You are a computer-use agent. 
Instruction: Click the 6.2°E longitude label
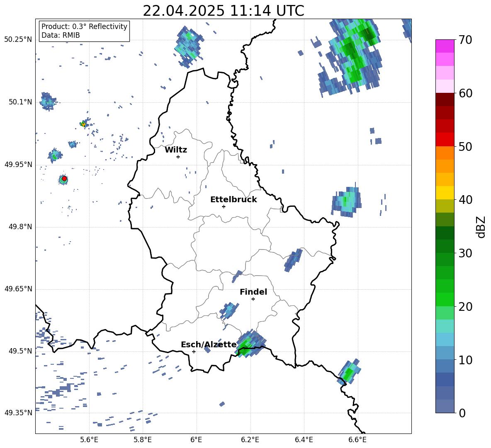(250, 440)
